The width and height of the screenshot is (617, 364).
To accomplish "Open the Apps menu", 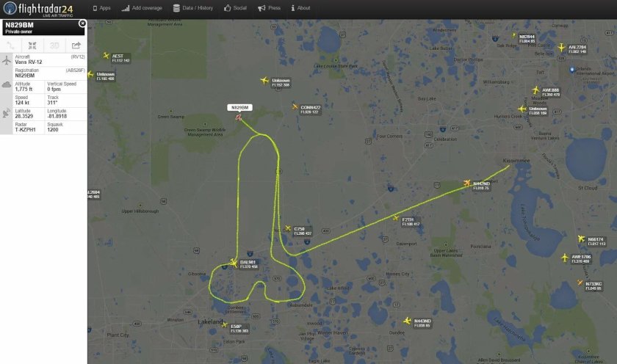I will [101, 8].
